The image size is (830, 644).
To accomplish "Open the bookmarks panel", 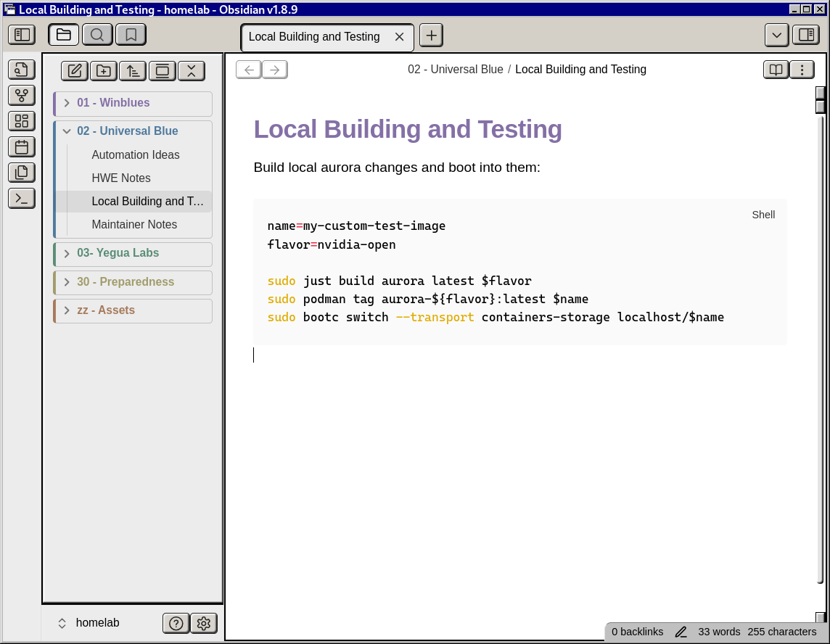I will click(x=131, y=35).
